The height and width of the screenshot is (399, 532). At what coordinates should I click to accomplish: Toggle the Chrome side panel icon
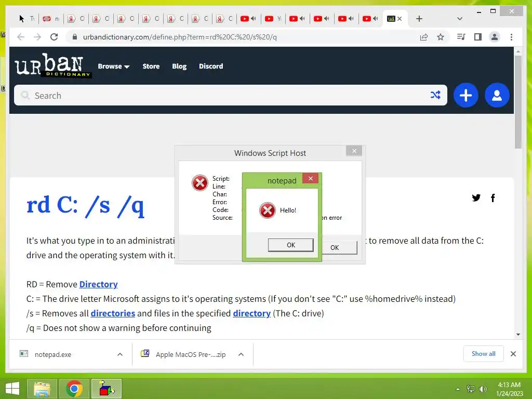[x=478, y=37]
